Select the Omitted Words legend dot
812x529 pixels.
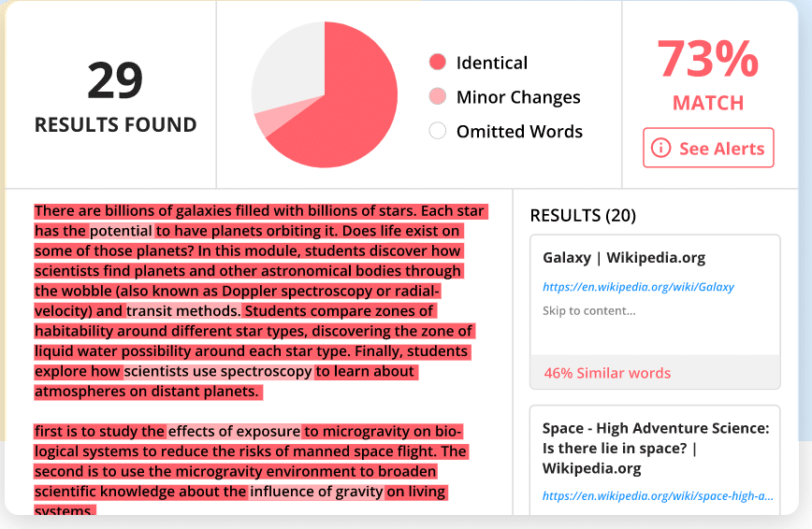point(437,132)
